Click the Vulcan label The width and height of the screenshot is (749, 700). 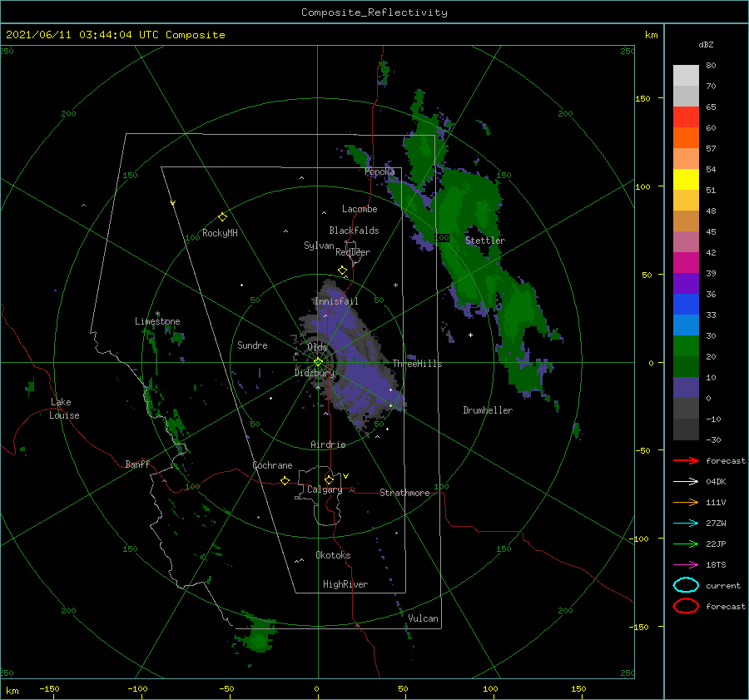click(x=423, y=618)
